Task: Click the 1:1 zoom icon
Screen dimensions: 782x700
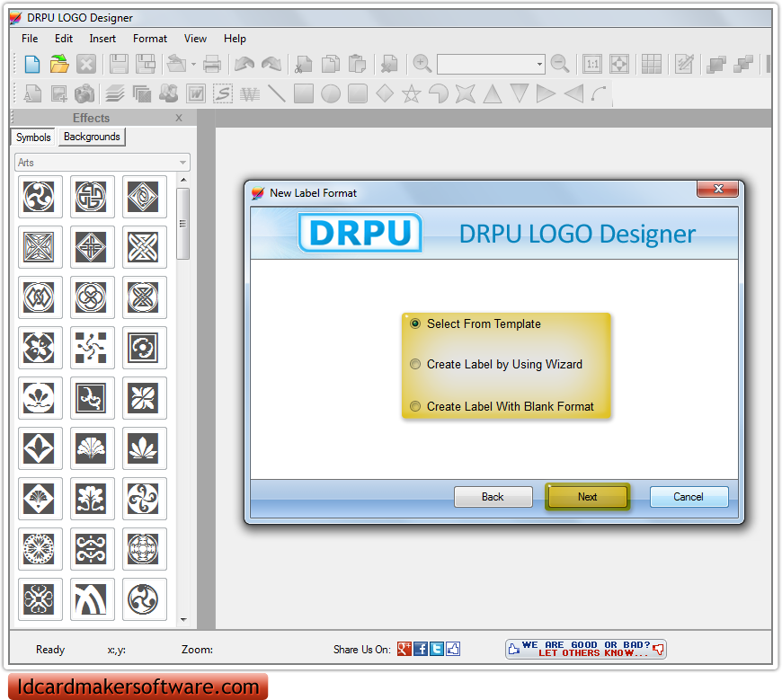Action: [x=591, y=64]
